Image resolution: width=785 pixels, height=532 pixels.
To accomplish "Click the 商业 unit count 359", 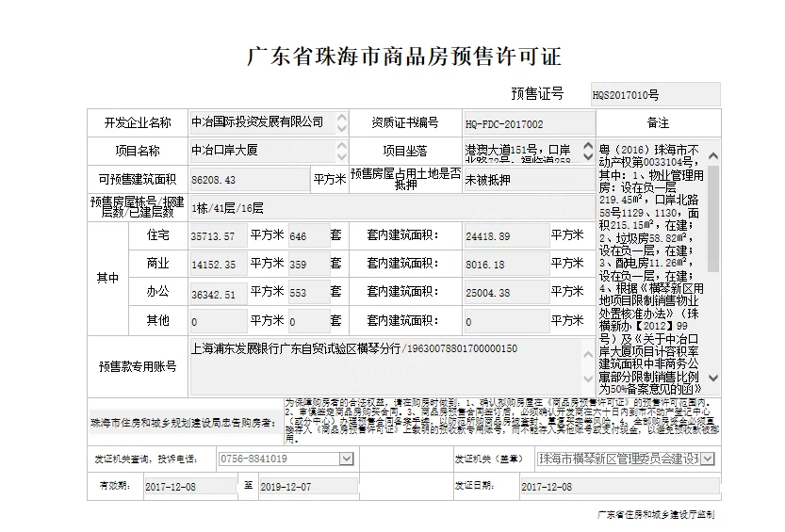I will (x=309, y=264).
